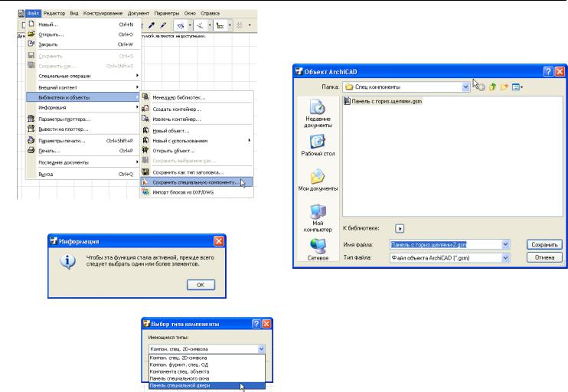Viewport: 568px width, 392px height.
Task: Open dropdown arrow beside relative construction icon
Action: coord(230,25)
